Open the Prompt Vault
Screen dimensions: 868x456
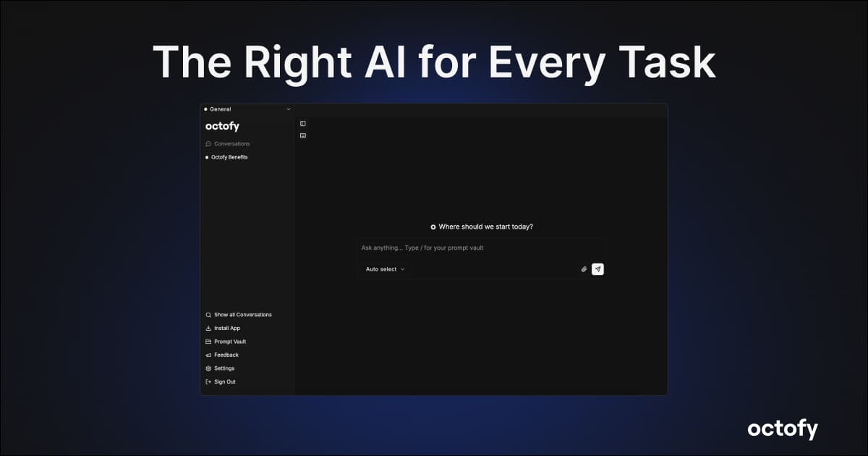[226, 342]
